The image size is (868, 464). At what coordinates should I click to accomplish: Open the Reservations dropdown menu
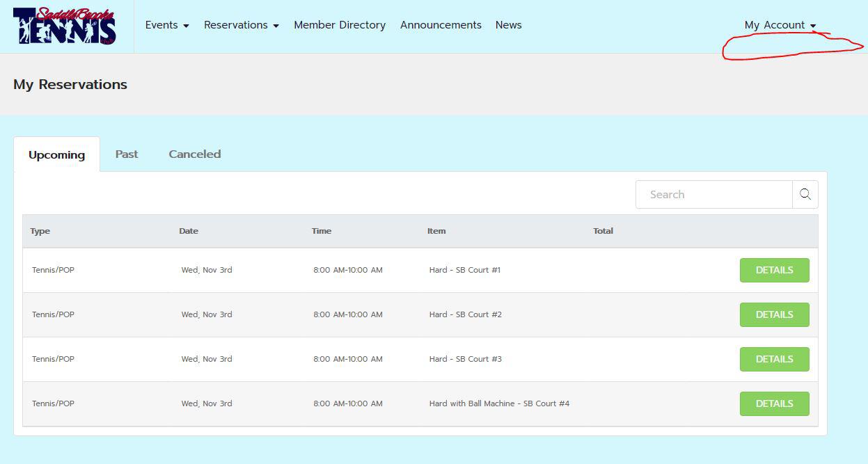point(241,25)
